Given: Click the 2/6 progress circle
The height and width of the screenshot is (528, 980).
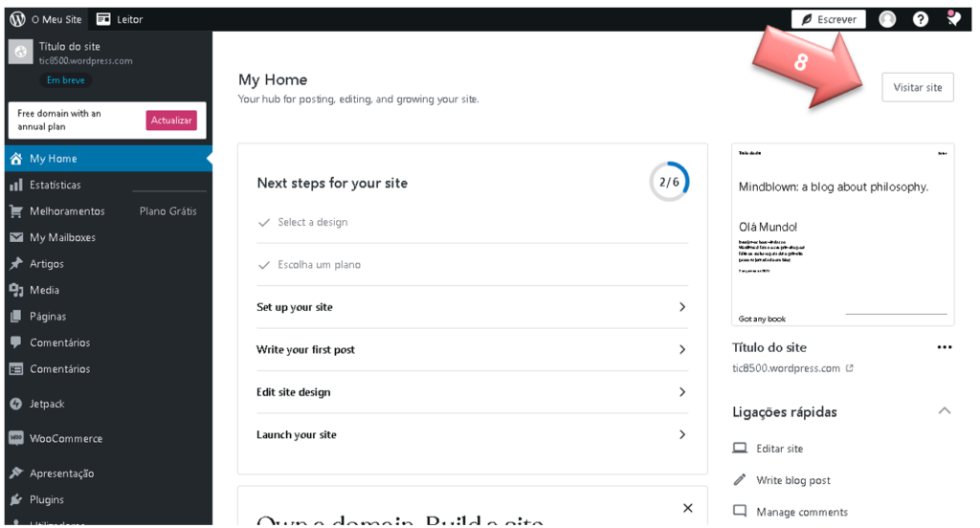Looking at the screenshot, I should pos(669,182).
